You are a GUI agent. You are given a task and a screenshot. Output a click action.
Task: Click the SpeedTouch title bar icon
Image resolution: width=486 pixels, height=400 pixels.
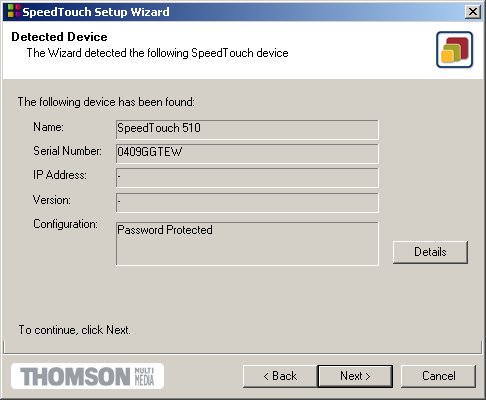click(14, 11)
